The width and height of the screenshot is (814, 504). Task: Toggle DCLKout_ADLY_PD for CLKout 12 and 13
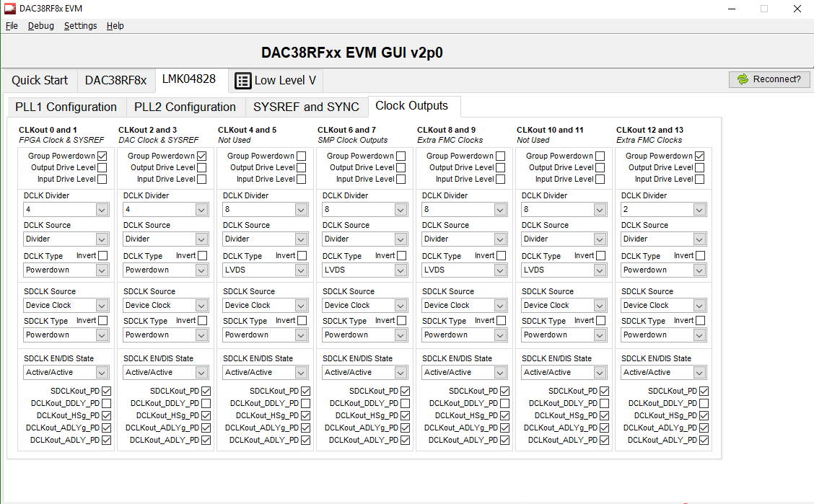[x=704, y=440]
